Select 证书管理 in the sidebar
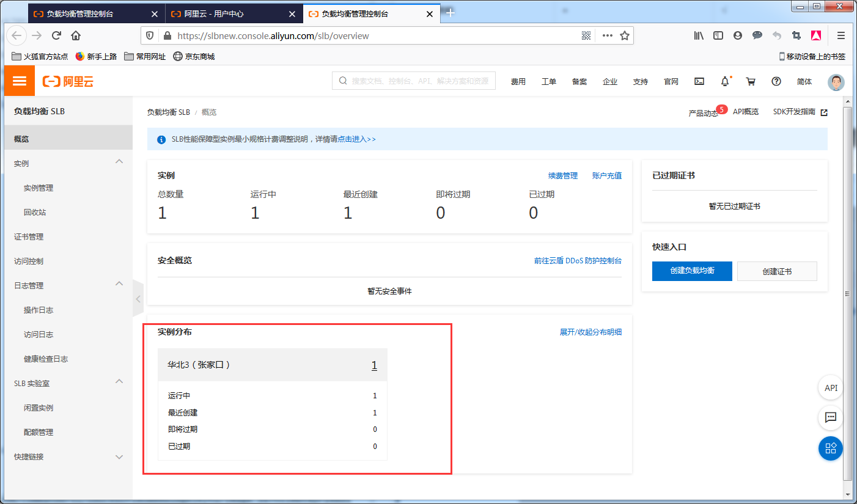This screenshot has height=504, width=857. click(29, 237)
